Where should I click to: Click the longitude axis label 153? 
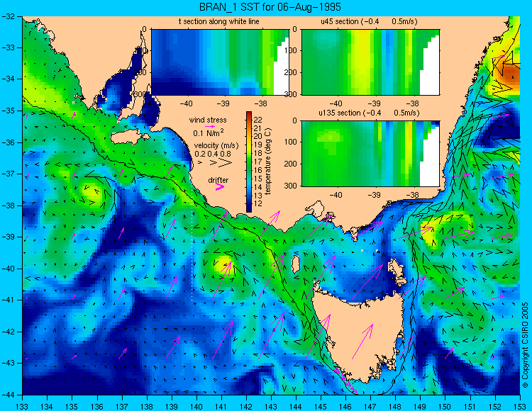[x=521, y=407]
